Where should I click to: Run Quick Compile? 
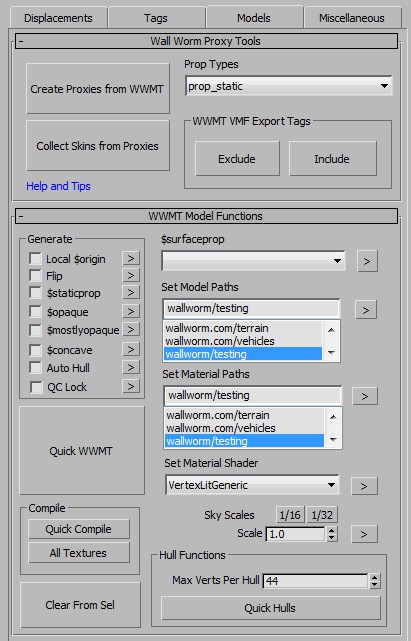point(79,529)
